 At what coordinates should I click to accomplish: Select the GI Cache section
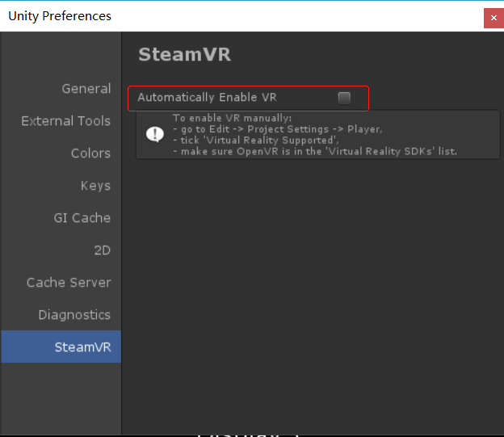(82, 218)
